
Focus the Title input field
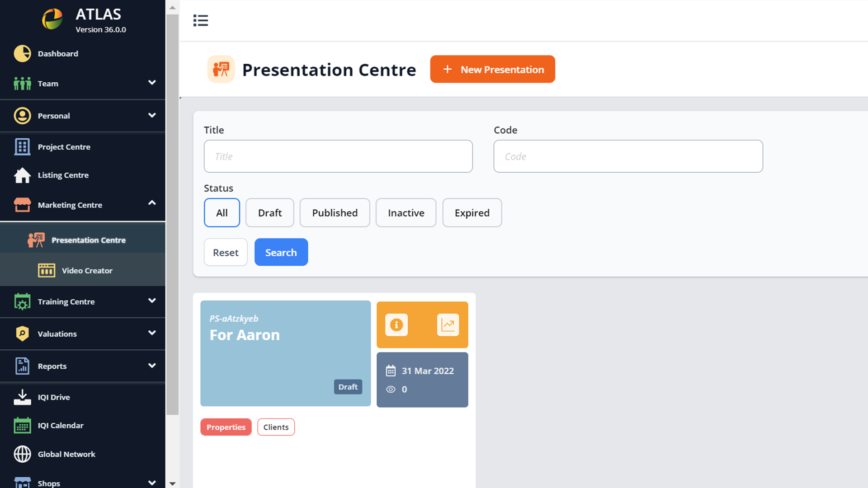point(338,156)
